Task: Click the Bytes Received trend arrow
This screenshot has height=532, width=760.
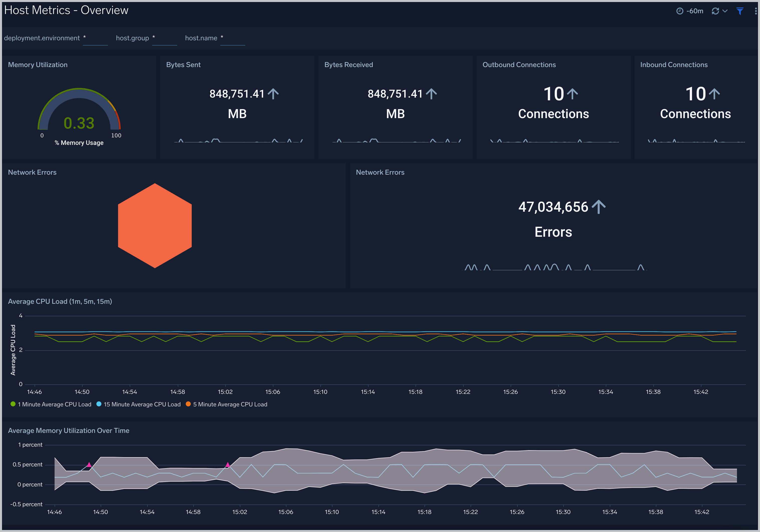Action: (x=431, y=94)
